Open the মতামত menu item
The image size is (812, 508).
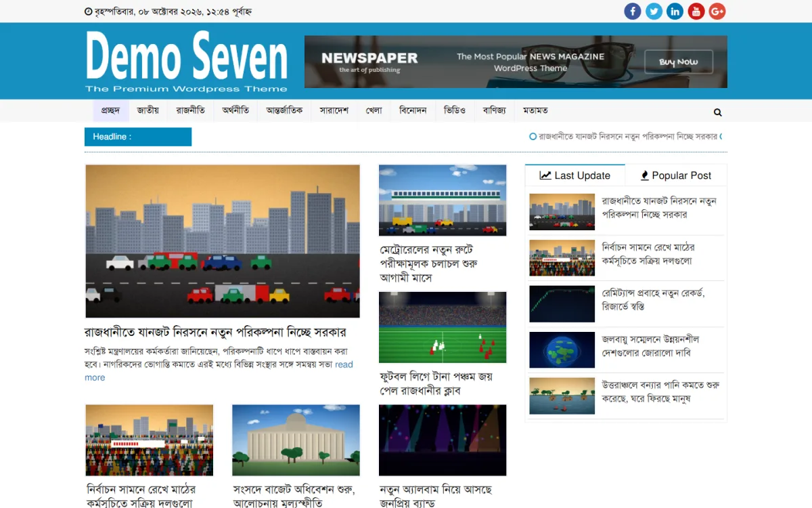click(x=535, y=110)
